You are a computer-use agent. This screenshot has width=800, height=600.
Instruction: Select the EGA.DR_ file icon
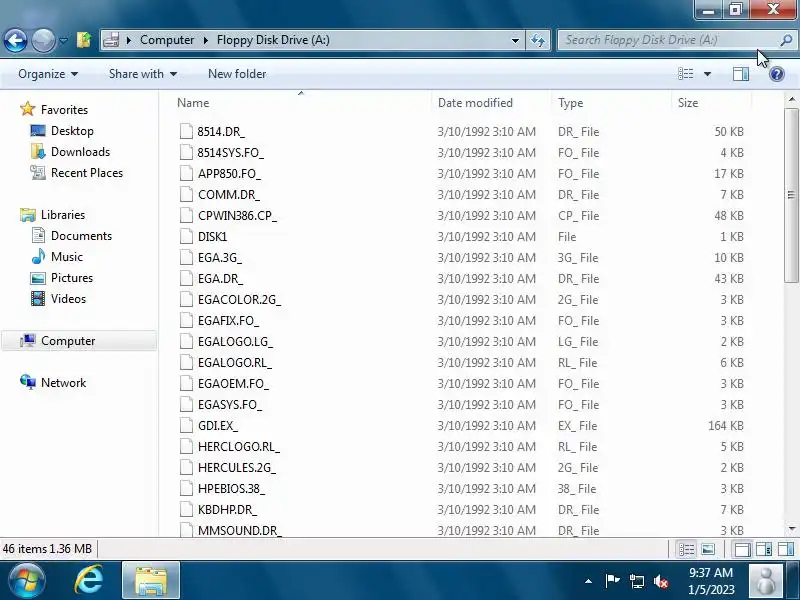point(186,278)
